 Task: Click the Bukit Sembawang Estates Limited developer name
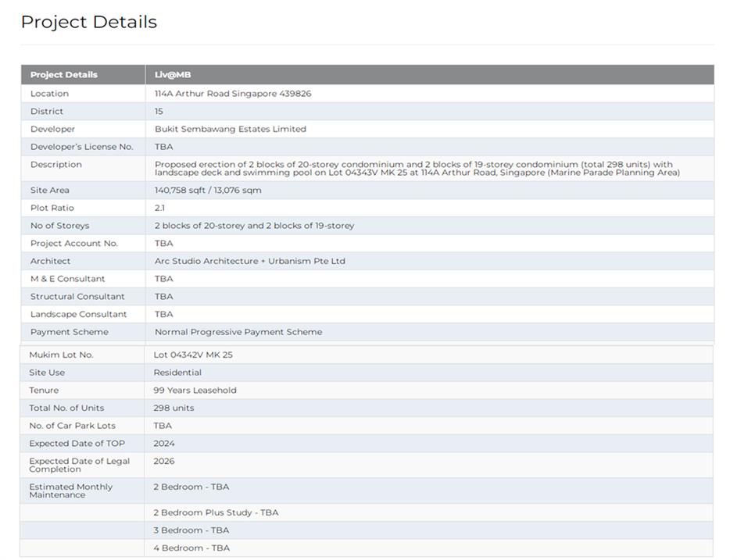coord(231,129)
